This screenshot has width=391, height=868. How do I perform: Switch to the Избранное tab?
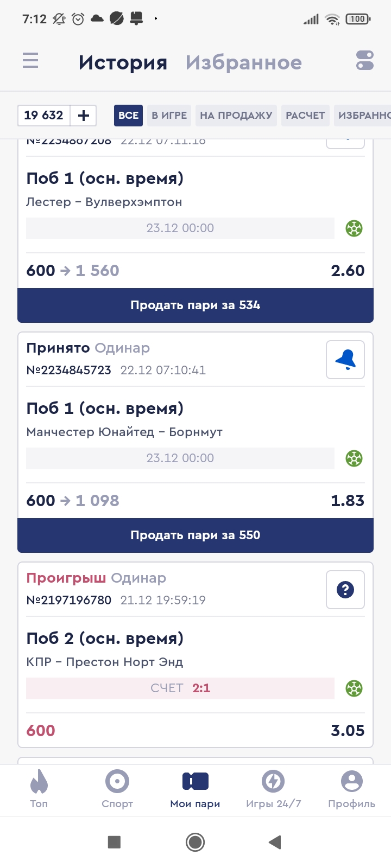click(243, 63)
